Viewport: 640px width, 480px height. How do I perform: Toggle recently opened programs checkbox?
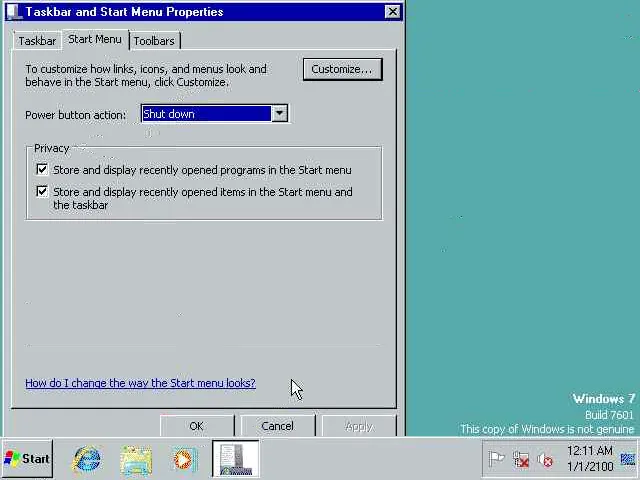[x=42, y=169]
